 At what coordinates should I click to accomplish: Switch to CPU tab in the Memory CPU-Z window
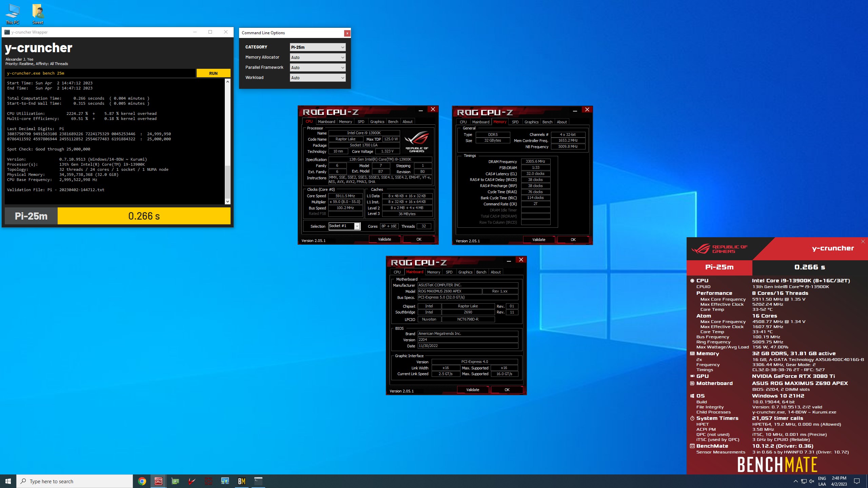pyautogui.click(x=463, y=122)
